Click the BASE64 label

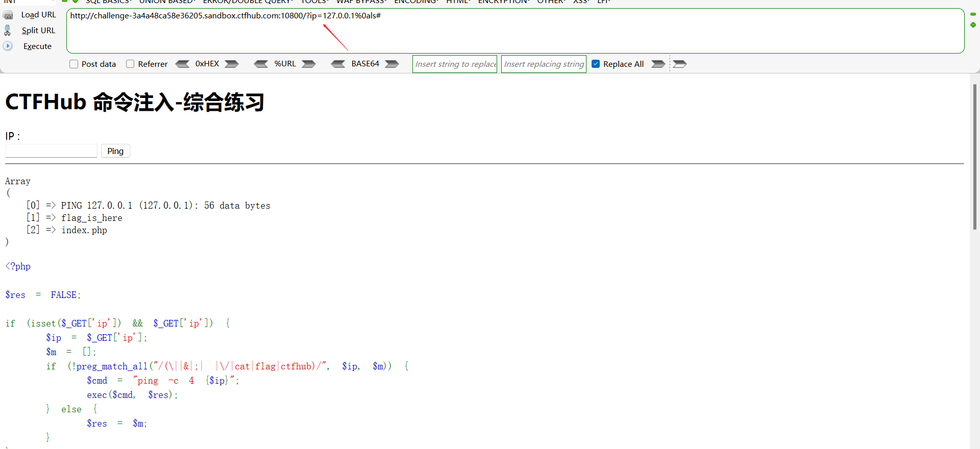365,64
